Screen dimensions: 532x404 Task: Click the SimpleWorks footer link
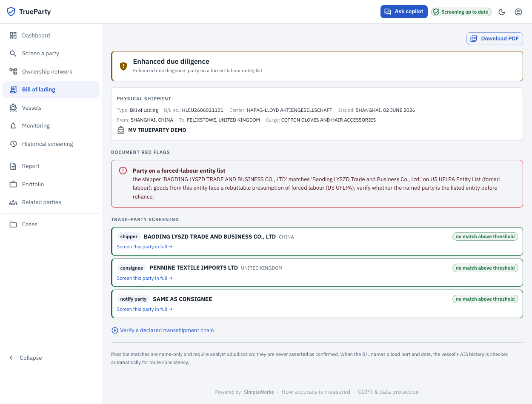click(x=259, y=392)
